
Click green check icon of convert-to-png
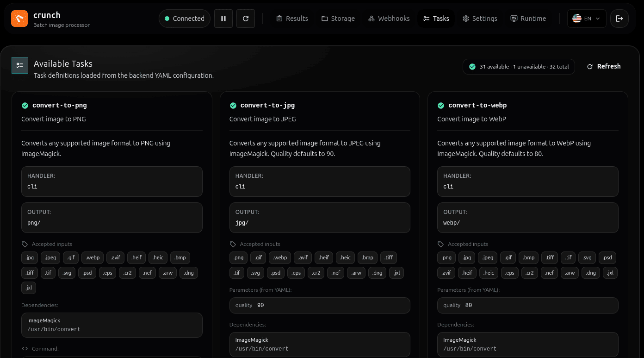click(x=25, y=106)
